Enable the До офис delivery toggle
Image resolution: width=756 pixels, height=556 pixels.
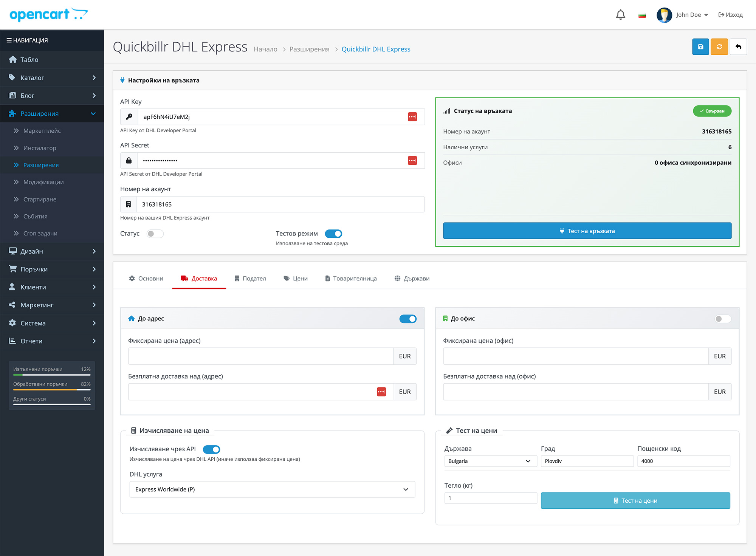pos(722,319)
